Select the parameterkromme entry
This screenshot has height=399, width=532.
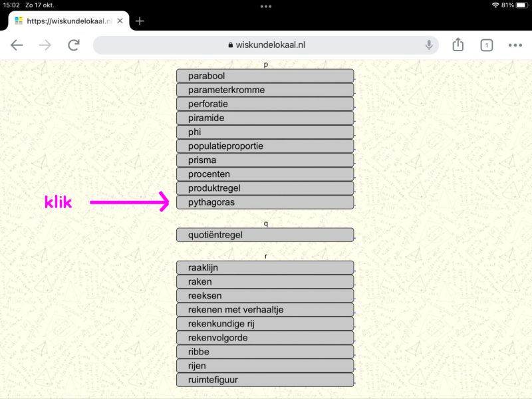pos(265,90)
